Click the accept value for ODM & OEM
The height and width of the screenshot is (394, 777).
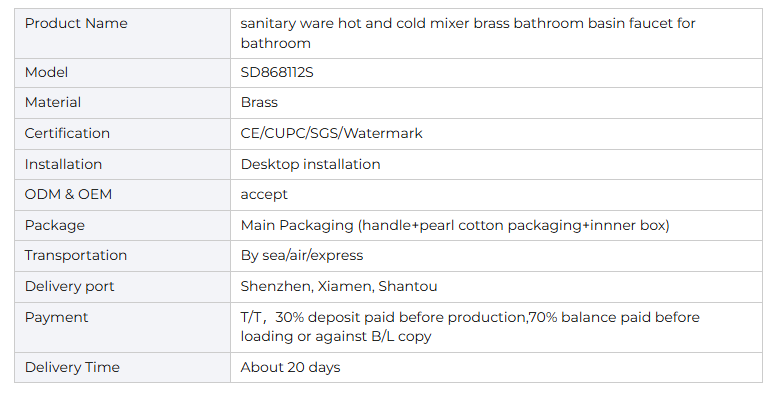[264, 195]
